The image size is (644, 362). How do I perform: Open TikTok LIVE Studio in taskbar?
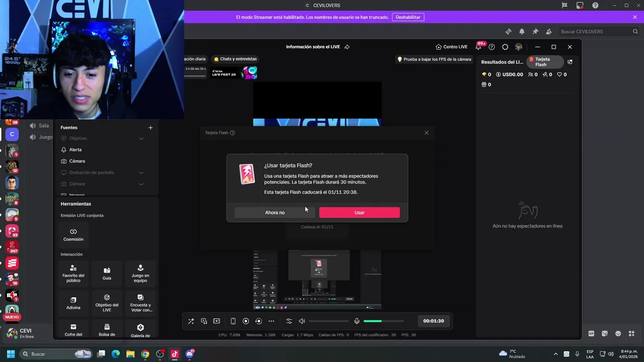click(175, 354)
